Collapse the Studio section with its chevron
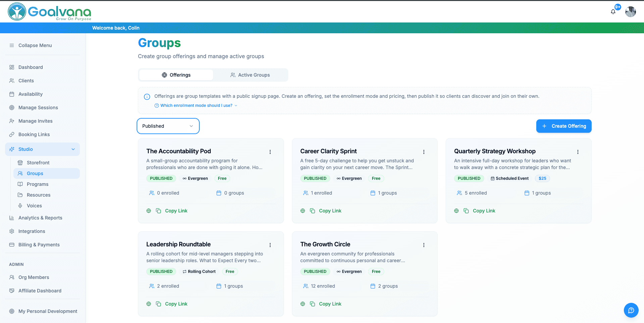Screen dimensions: 644x323 (73, 149)
